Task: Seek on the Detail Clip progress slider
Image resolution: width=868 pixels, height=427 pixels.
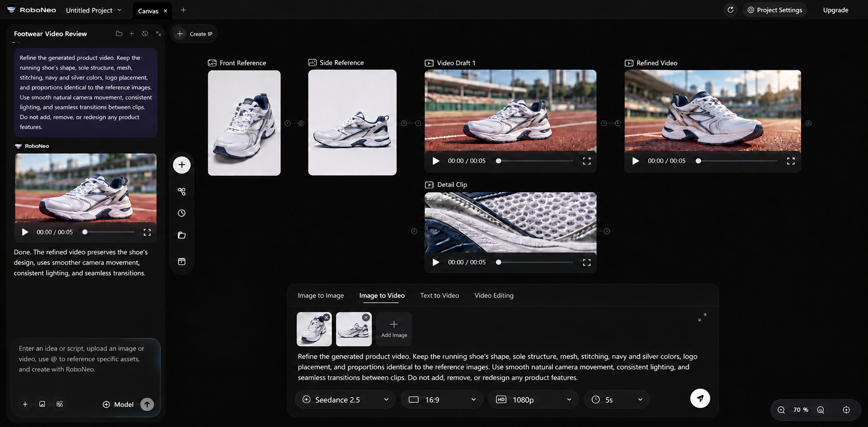Action: tap(535, 262)
